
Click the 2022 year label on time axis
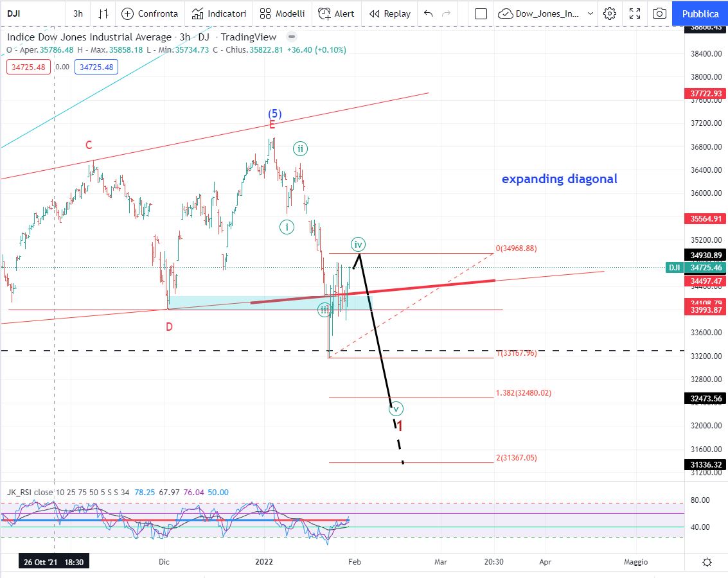coord(264,562)
